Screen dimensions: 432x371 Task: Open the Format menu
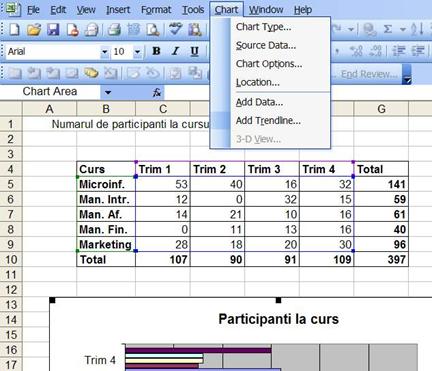[x=156, y=10]
